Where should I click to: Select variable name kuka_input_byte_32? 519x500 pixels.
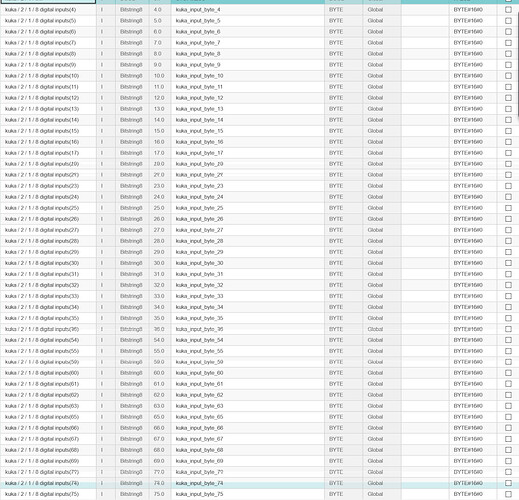(199, 285)
